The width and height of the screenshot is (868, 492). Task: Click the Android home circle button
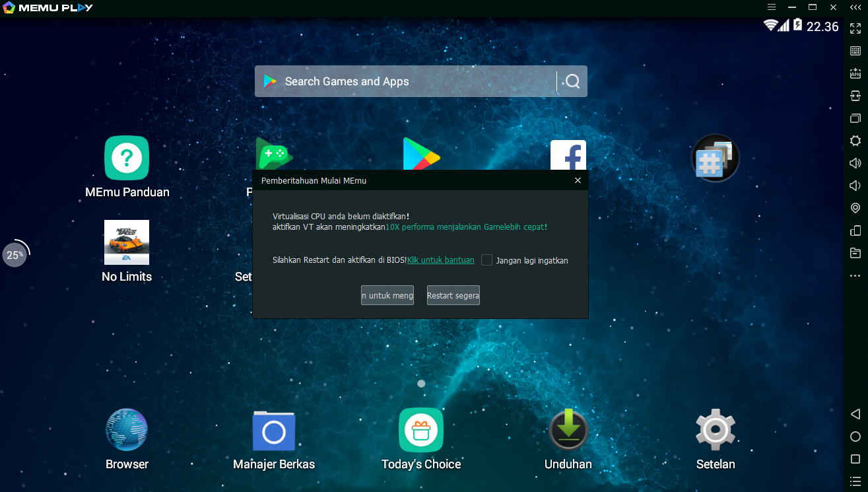tap(855, 437)
